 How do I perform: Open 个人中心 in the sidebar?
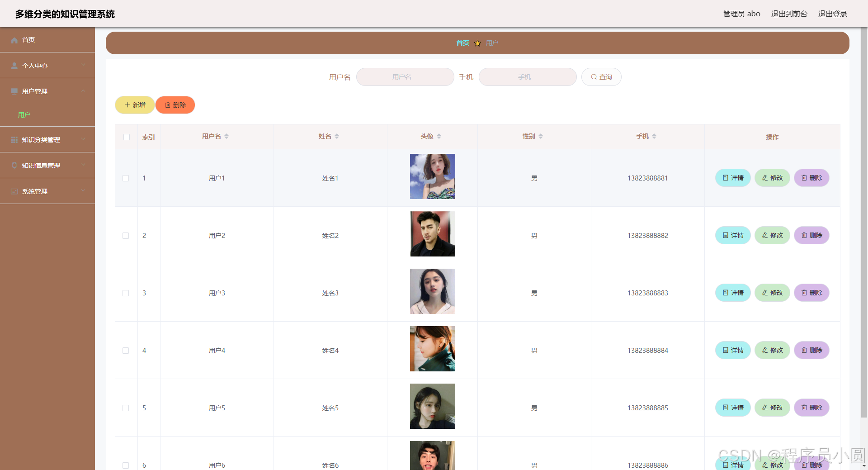coord(47,66)
